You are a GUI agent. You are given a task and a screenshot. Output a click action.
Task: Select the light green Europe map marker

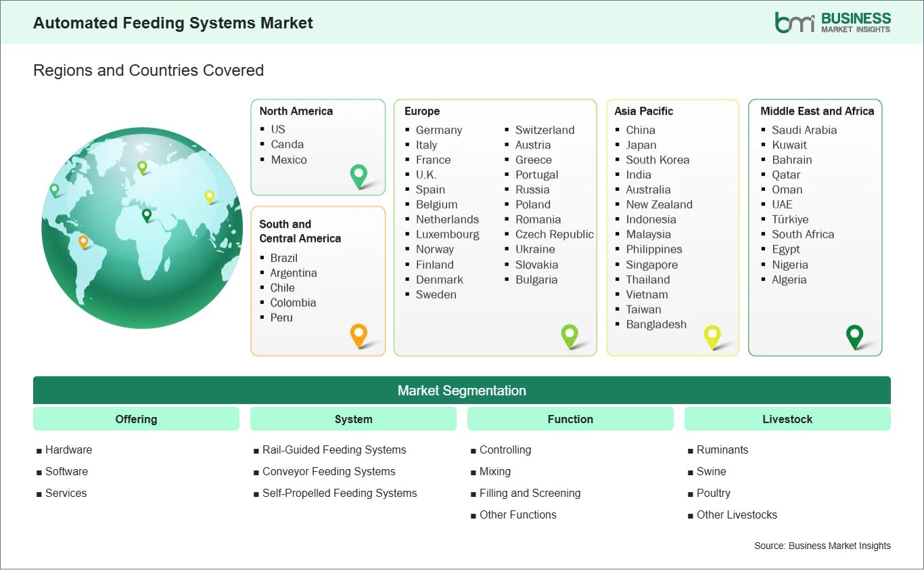[570, 336]
